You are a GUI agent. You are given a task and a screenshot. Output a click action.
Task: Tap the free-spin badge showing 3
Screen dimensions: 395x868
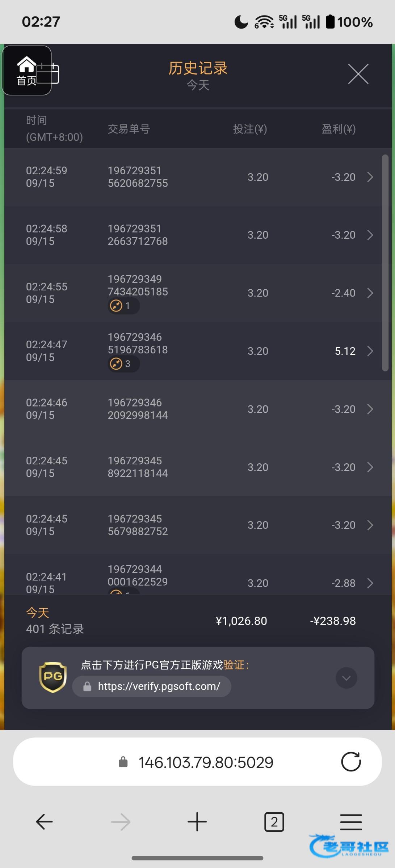click(123, 364)
